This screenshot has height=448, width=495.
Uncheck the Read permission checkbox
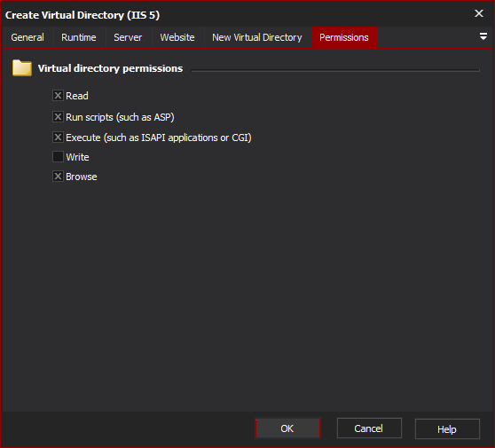(58, 95)
